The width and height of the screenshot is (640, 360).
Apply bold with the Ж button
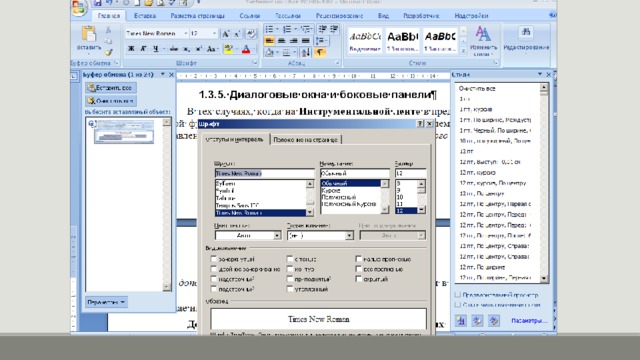[131, 49]
